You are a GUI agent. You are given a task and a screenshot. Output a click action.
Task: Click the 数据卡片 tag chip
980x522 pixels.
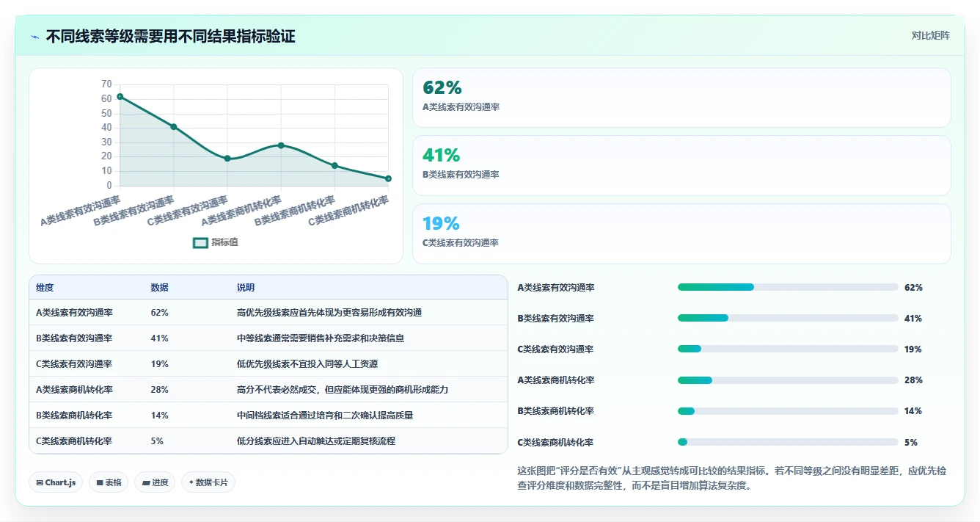[x=208, y=482]
